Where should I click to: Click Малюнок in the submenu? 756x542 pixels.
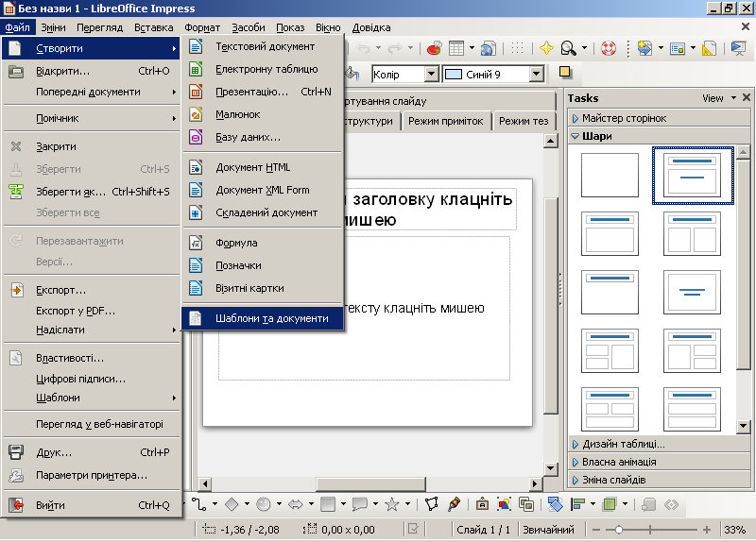tap(264, 114)
